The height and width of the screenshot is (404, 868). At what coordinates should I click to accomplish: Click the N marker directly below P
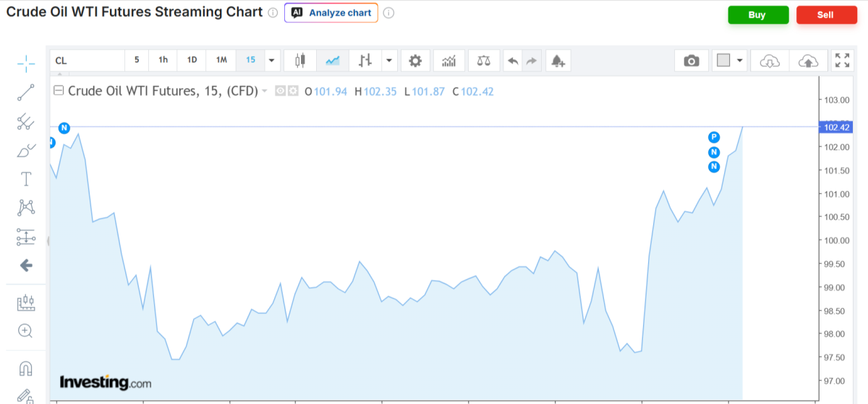tap(714, 152)
